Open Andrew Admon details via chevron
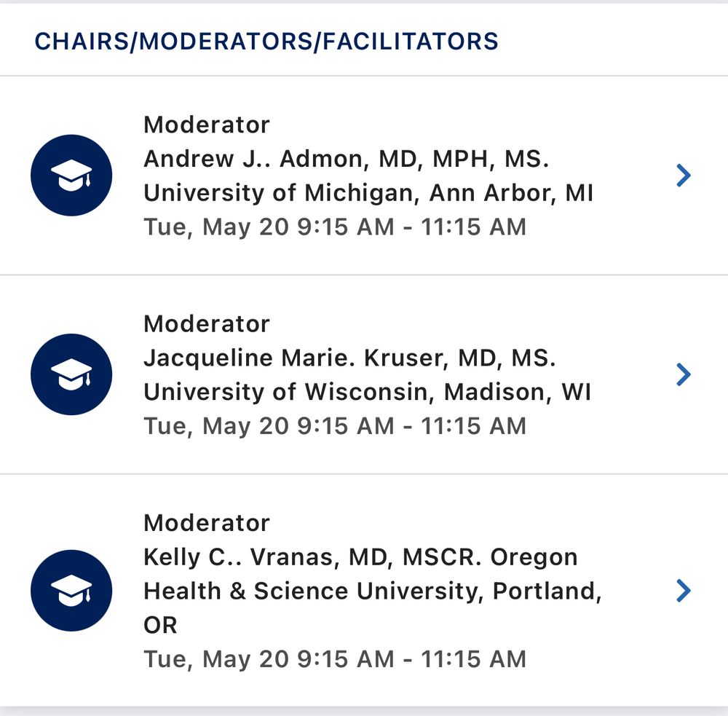This screenshot has width=728, height=716. pyautogui.click(x=684, y=175)
